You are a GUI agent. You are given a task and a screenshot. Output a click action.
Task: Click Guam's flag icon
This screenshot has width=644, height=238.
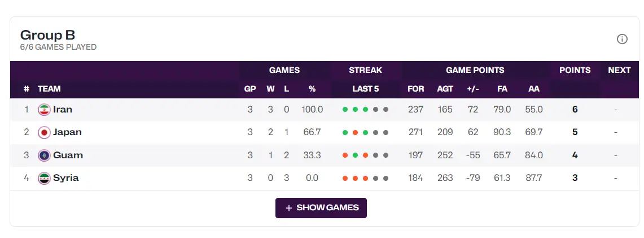click(44, 155)
